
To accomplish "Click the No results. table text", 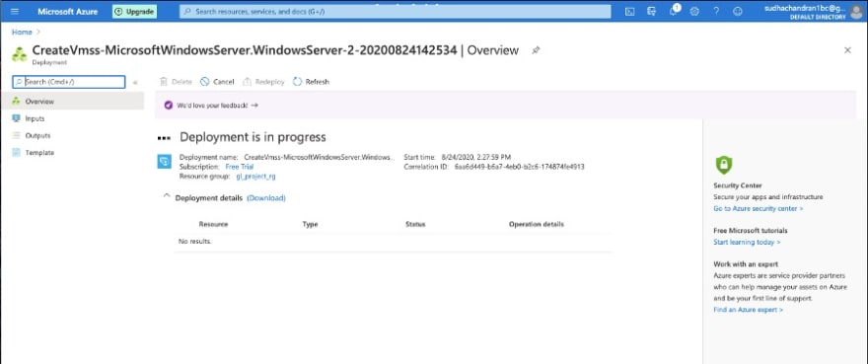I will [195, 242].
